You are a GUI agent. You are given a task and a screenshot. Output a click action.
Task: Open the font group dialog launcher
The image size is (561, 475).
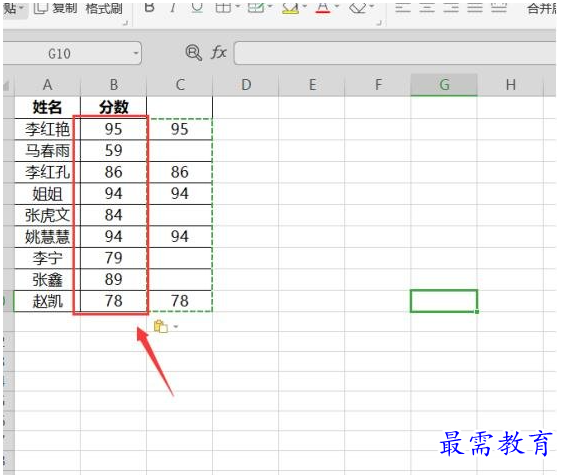(x=379, y=23)
